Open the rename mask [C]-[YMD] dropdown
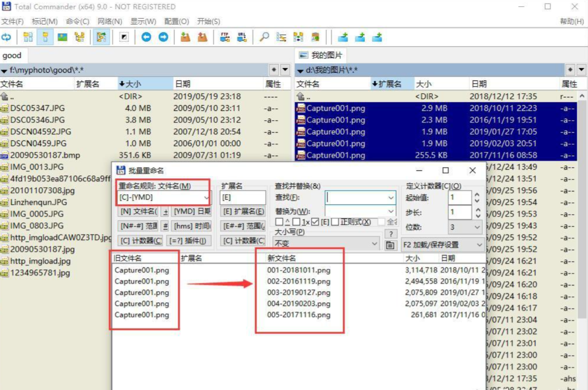The image size is (588, 390). point(206,197)
